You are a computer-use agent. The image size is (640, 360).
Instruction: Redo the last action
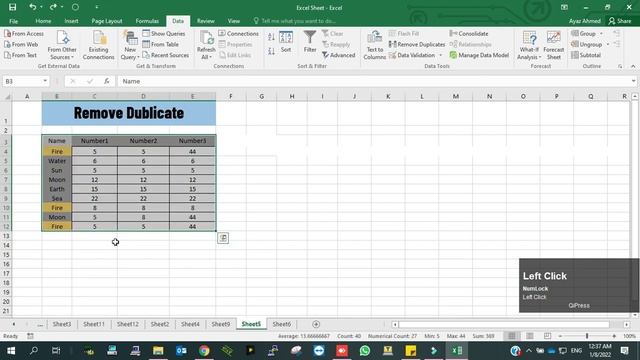coord(53,7)
